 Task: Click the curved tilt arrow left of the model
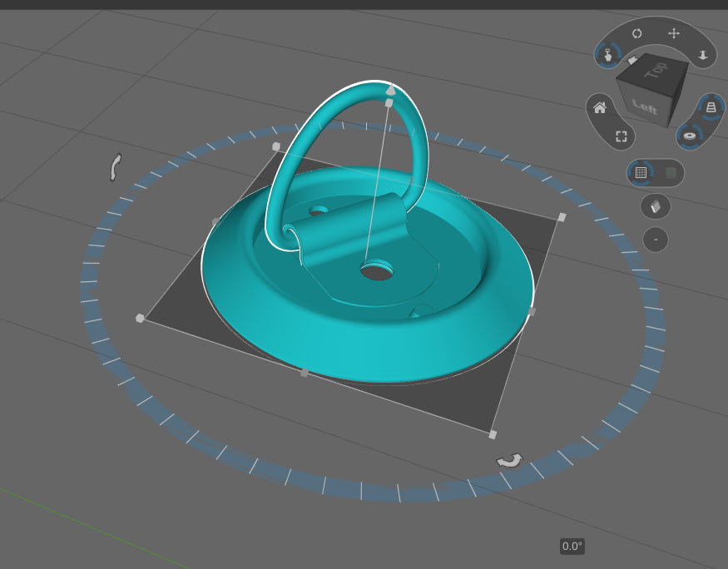(115, 166)
